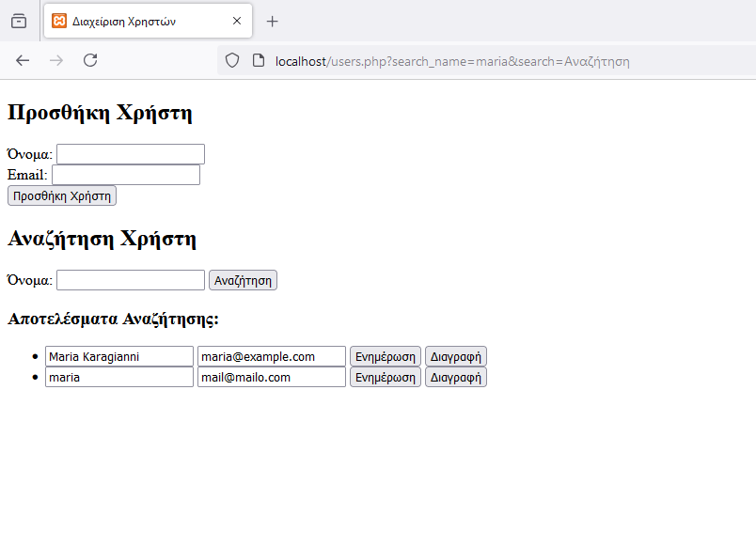Reload the page with refresh icon

click(90, 60)
